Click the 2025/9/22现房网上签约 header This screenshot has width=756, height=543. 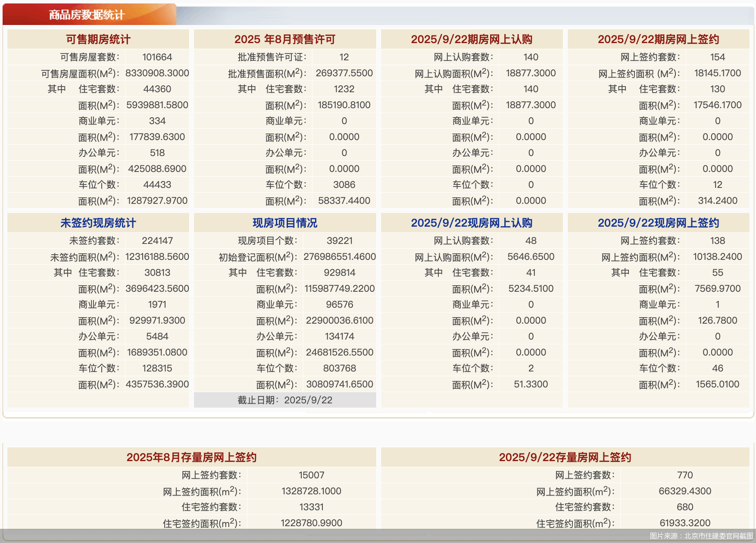pyautogui.click(x=658, y=223)
